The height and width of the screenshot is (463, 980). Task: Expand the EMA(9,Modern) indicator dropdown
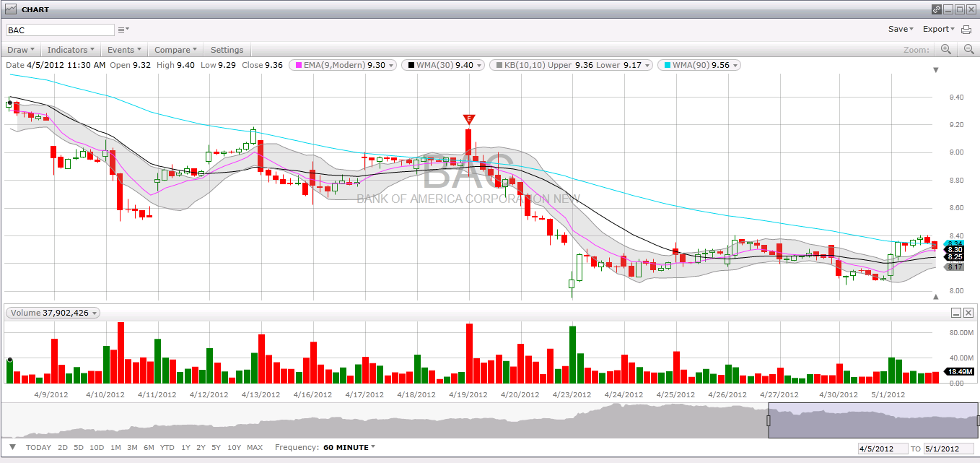392,65
